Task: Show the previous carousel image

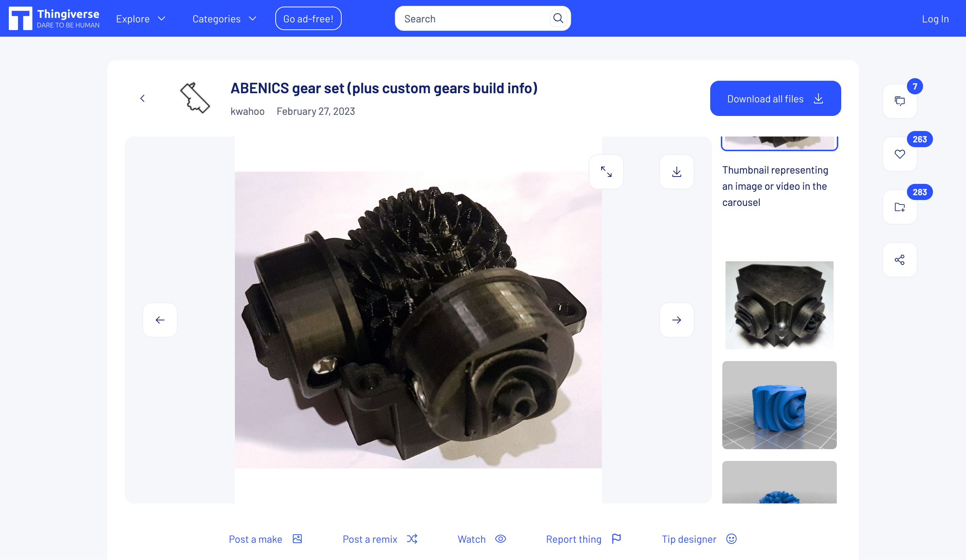Action: click(x=160, y=320)
